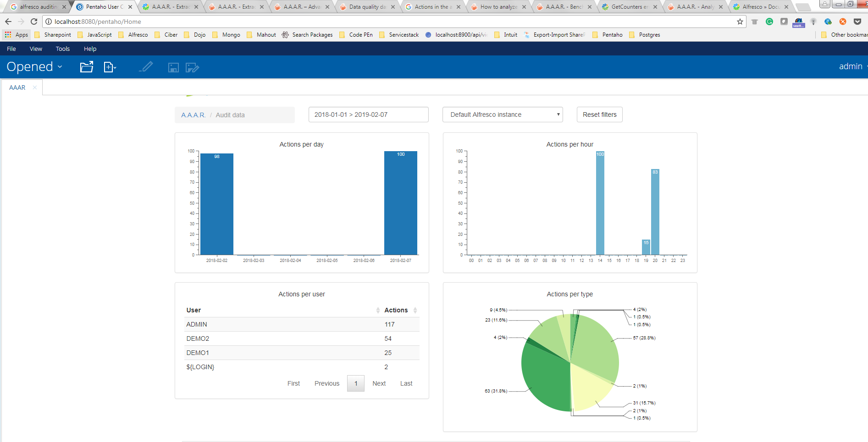
Task: Click the browser back arrow
Action: tap(8, 22)
